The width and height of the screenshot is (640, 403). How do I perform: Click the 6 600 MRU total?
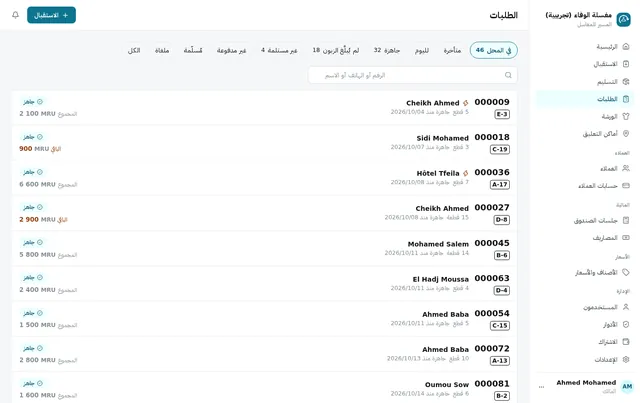coord(37,184)
